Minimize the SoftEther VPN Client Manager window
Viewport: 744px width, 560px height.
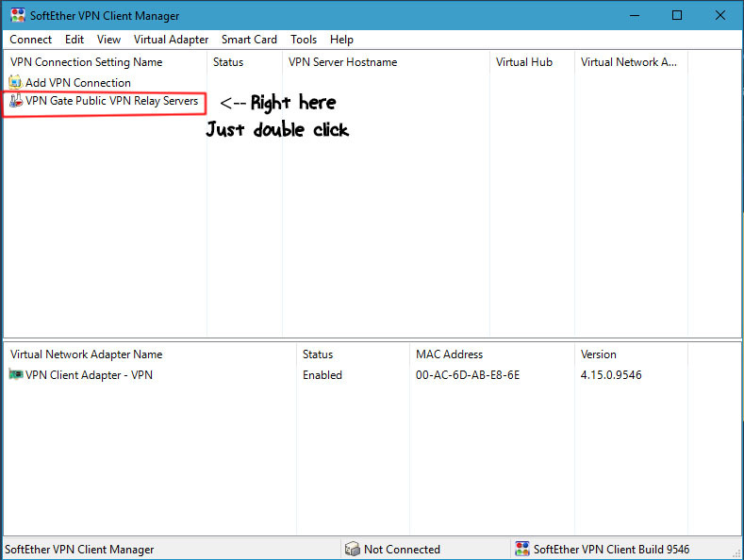(x=635, y=15)
